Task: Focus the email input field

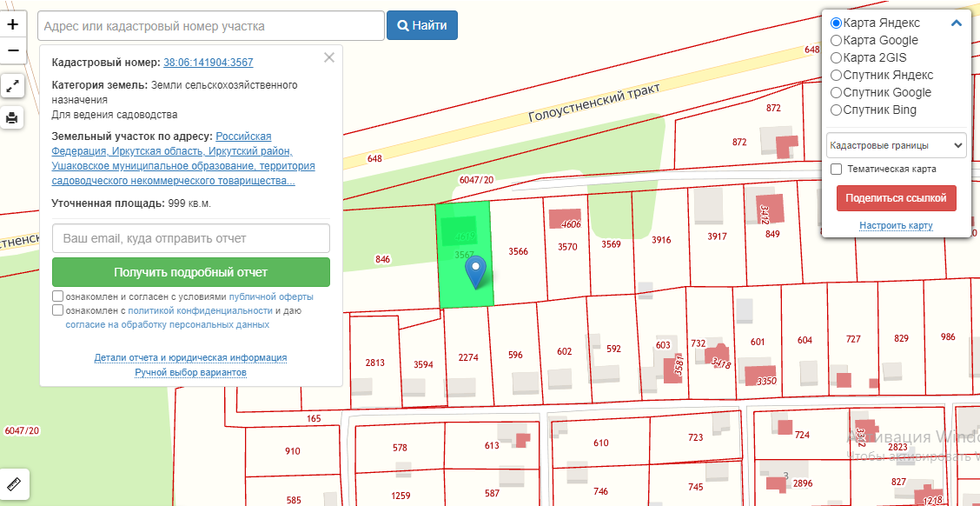Action: [190, 238]
